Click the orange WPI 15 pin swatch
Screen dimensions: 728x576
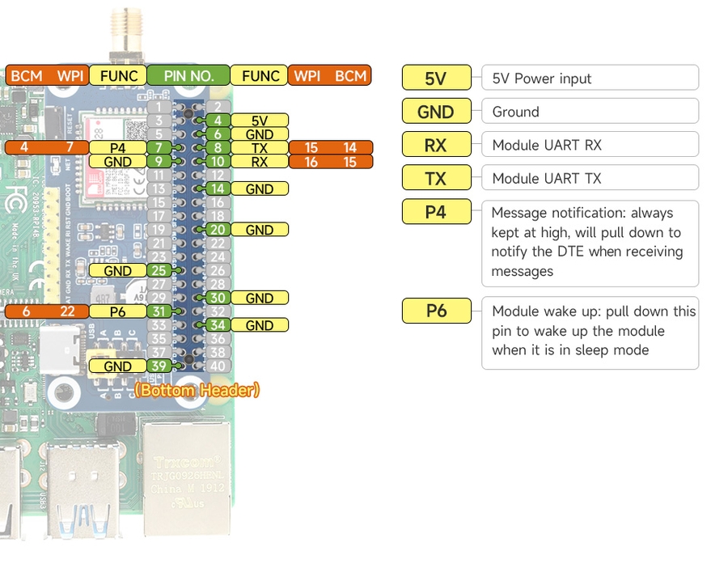312,147
